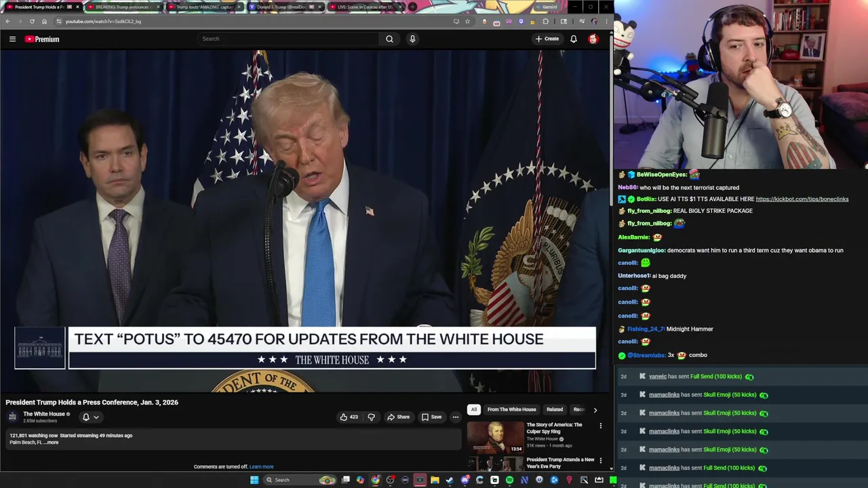Open more actions ellipsis beside Save
This screenshot has width=868, height=488.
tap(455, 417)
